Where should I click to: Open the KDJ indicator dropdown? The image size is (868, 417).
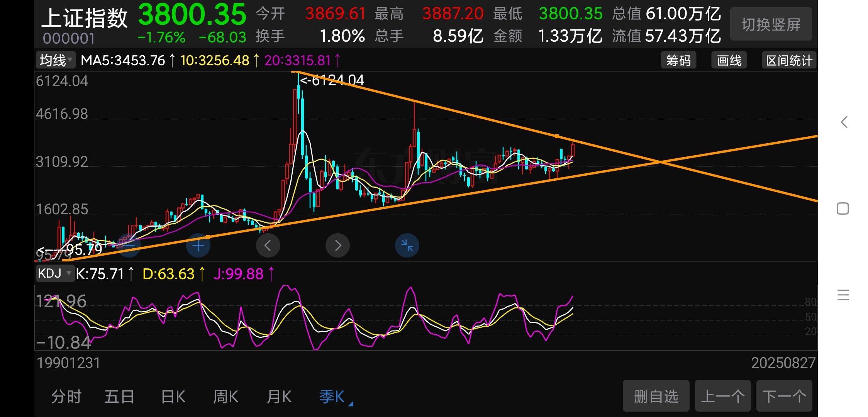tap(55, 273)
